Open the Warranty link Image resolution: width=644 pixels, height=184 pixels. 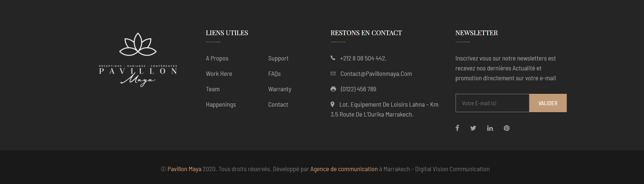280,89
